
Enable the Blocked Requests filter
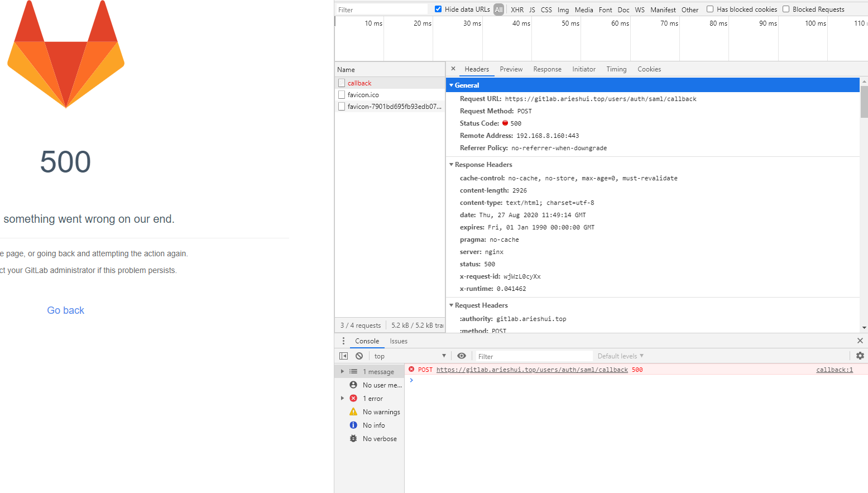[787, 9]
